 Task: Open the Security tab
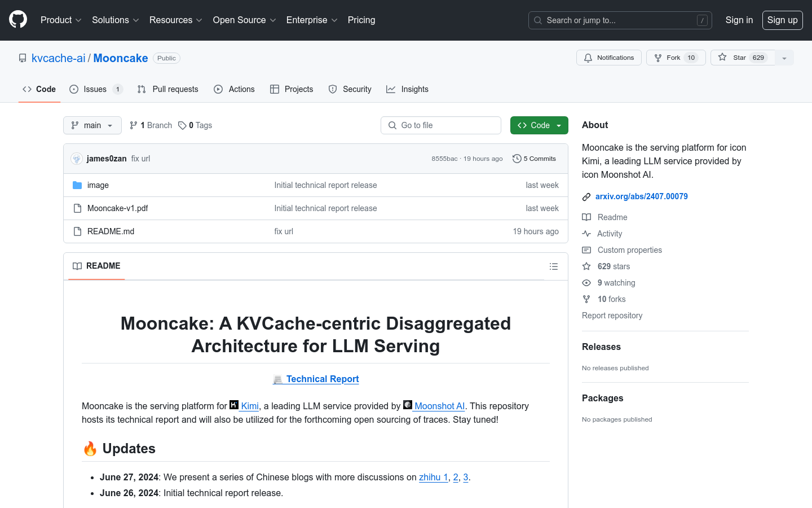point(350,89)
